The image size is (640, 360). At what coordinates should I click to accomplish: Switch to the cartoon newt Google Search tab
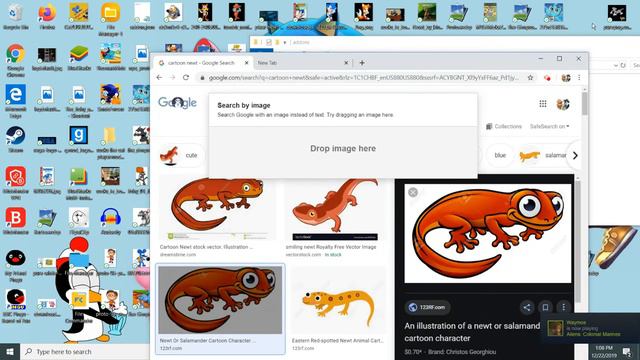tap(202, 63)
